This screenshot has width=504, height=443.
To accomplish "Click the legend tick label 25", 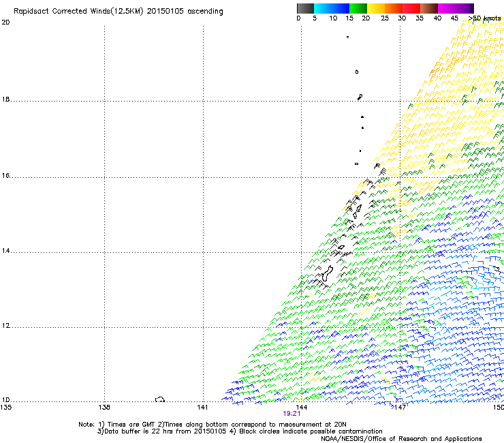I will tap(385, 18).
